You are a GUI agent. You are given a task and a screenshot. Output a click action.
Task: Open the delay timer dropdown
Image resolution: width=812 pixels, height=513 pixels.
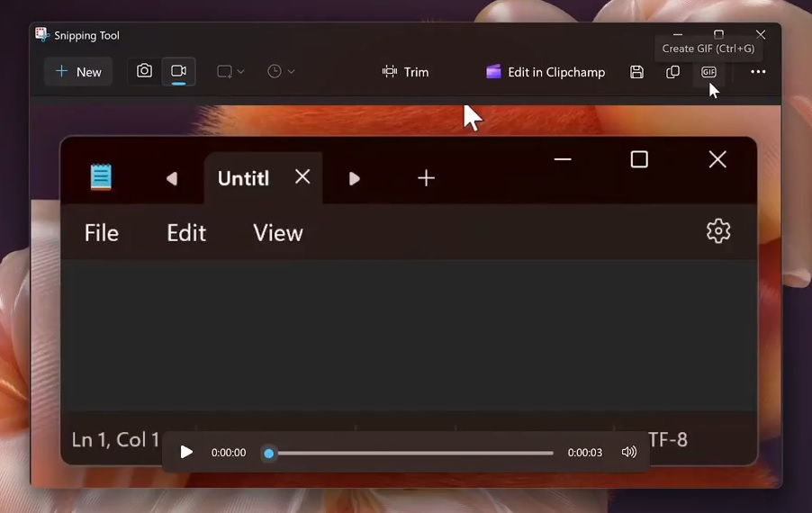(281, 71)
